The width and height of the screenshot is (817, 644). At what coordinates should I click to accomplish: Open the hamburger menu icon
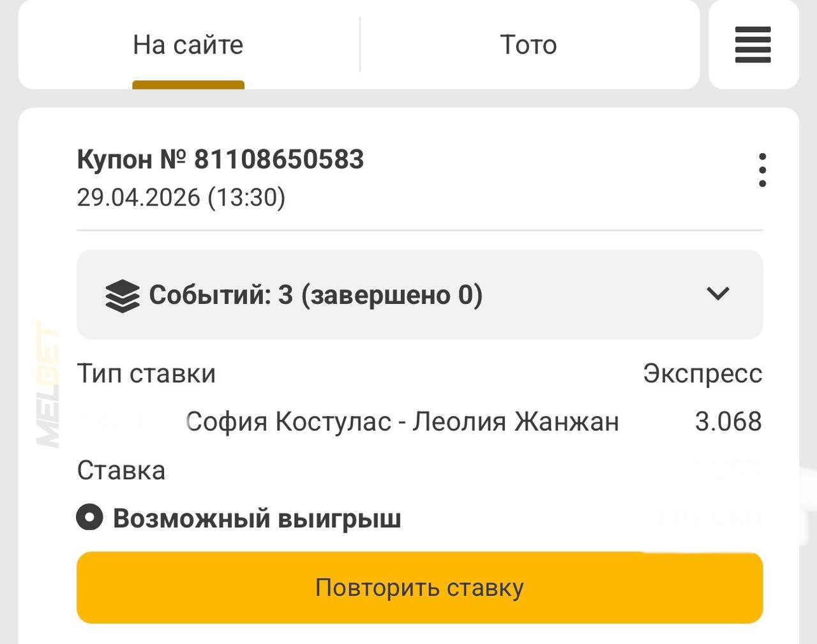(753, 45)
